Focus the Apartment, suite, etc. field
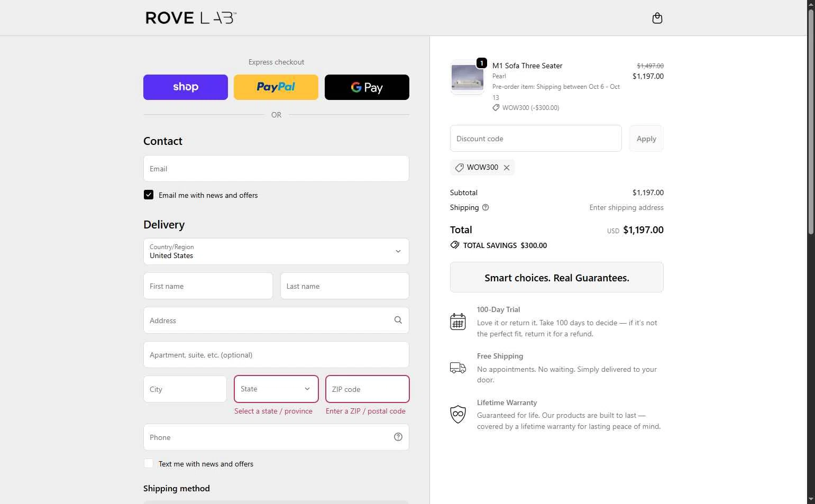 276,355
